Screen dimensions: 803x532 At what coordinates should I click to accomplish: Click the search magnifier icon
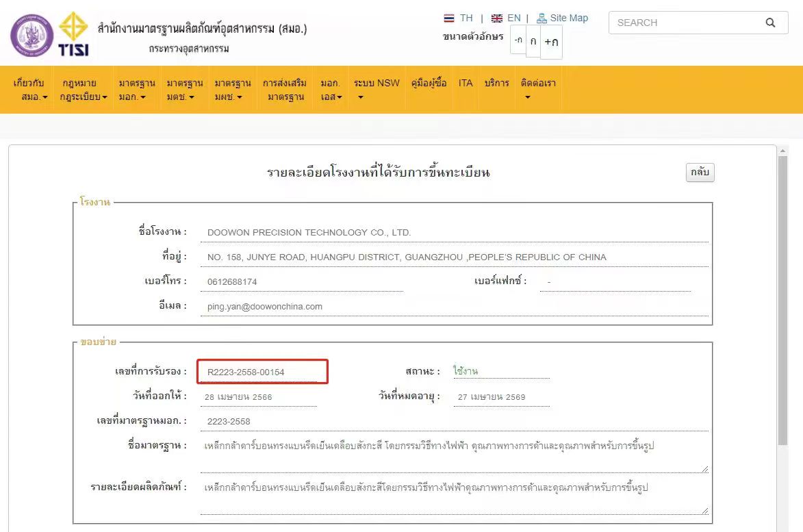(x=770, y=23)
